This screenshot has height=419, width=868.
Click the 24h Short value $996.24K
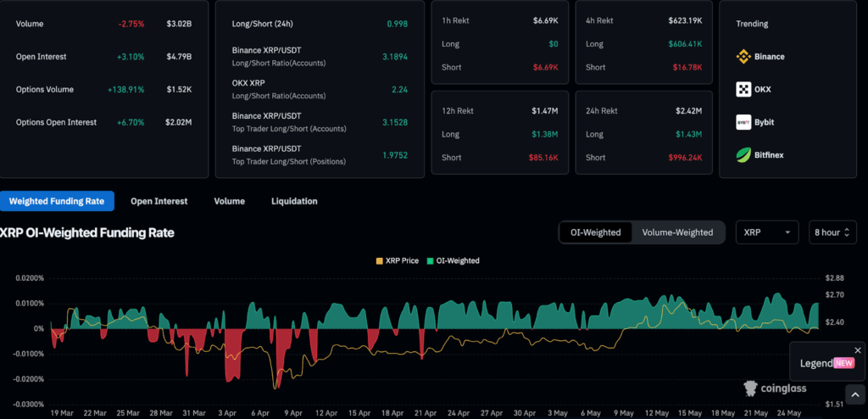click(x=685, y=158)
